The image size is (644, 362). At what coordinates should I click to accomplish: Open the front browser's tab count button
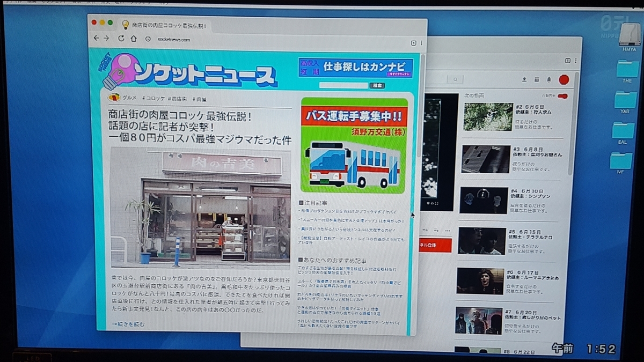414,43
